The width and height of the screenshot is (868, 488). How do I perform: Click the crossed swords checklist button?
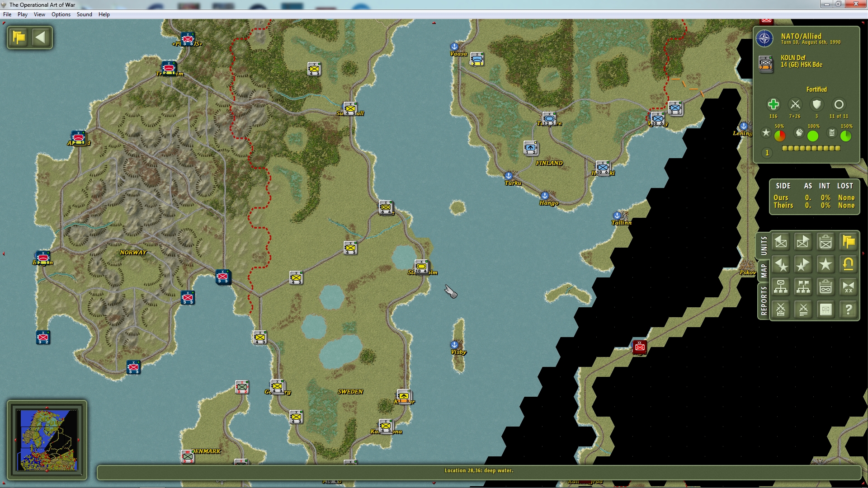click(781, 310)
